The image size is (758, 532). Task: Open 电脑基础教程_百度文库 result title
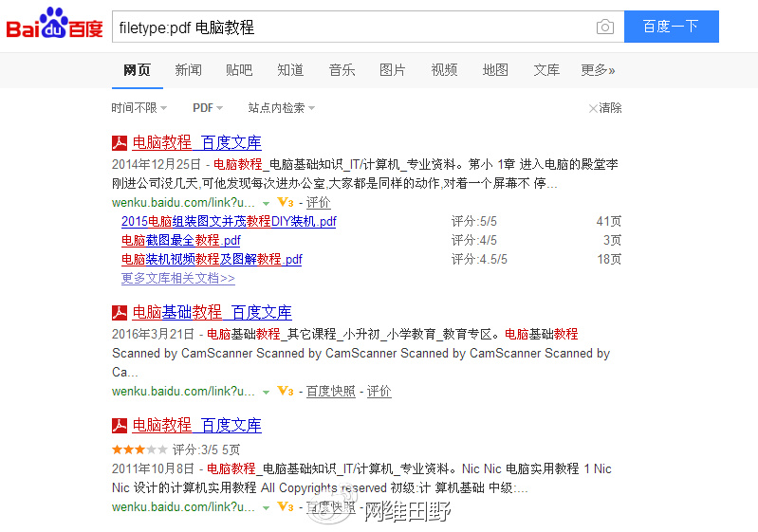pyautogui.click(x=213, y=313)
